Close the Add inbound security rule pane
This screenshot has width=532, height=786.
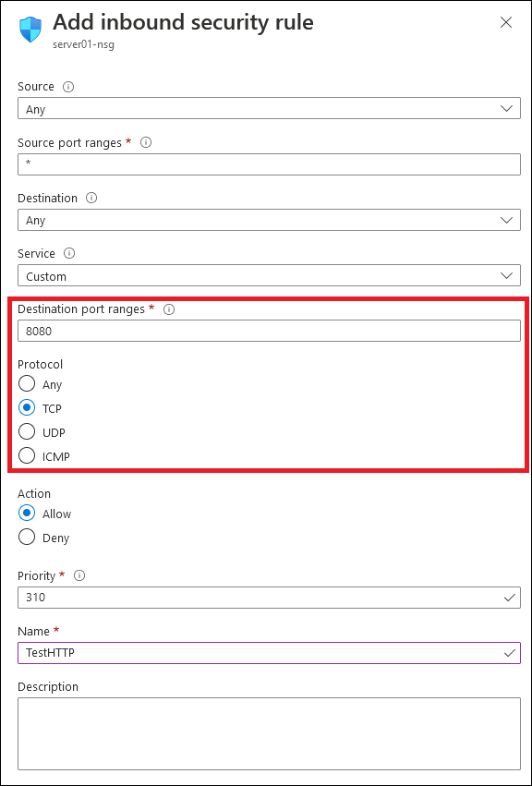coord(506,22)
